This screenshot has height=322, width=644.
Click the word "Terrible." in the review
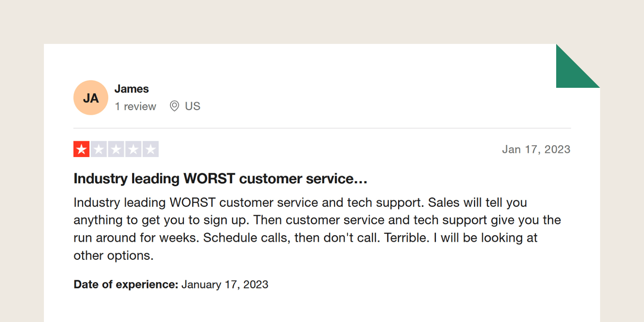pyautogui.click(x=406, y=238)
